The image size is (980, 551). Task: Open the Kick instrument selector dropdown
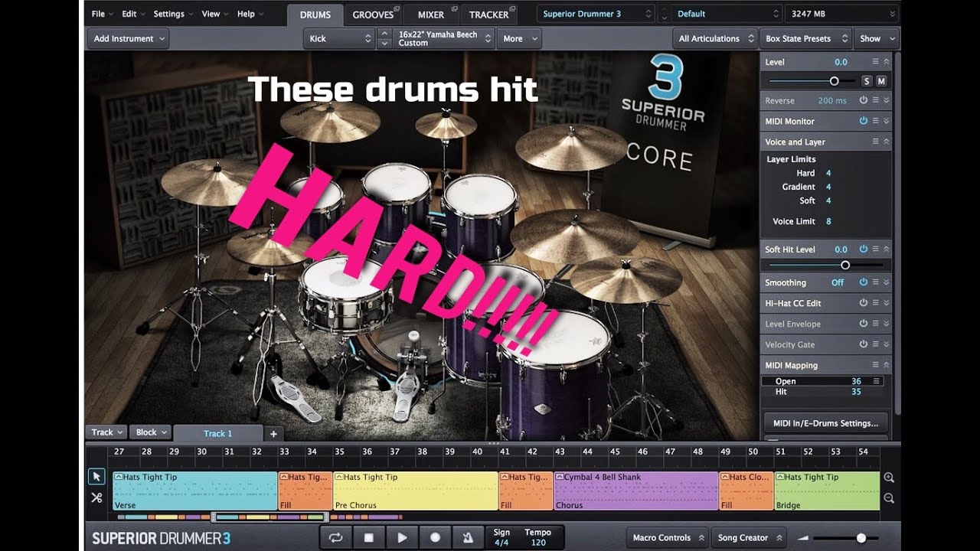339,38
